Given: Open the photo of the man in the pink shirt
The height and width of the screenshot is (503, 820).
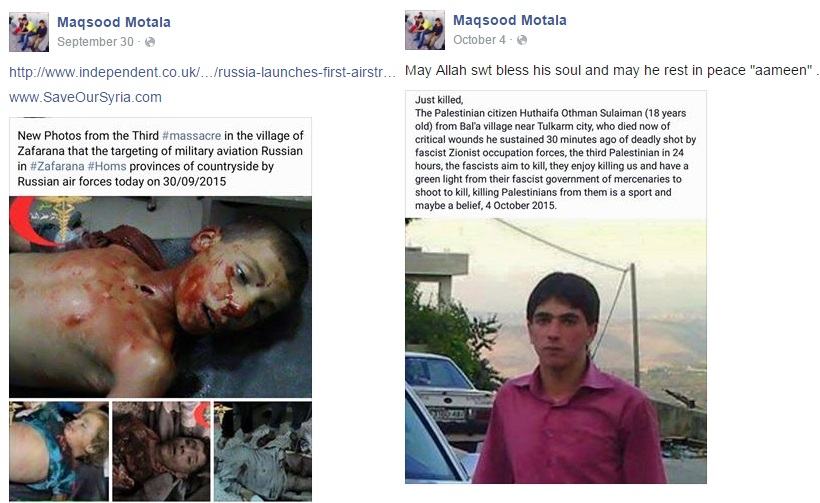Looking at the screenshot, I should click(556, 351).
